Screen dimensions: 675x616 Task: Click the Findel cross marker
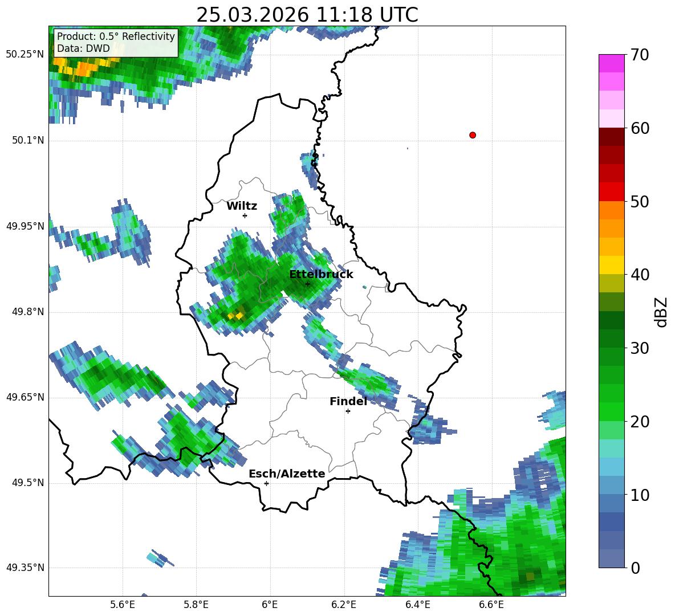click(348, 411)
